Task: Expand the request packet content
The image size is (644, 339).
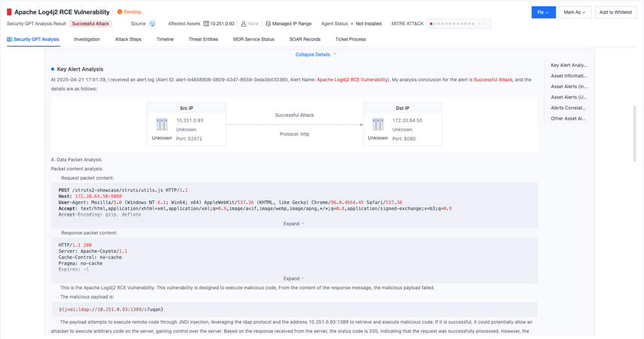Action: pos(294,224)
